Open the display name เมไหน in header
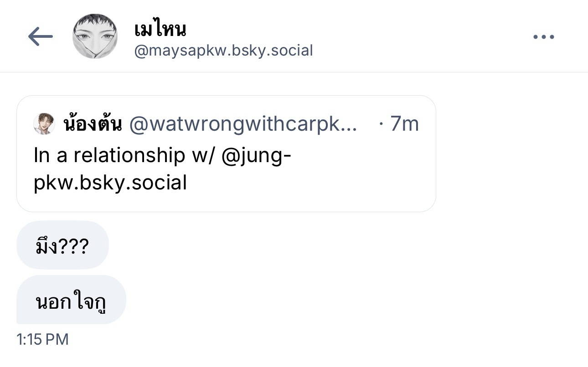Image resolution: width=588 pixels, height=367 pixels. [160, 30]
